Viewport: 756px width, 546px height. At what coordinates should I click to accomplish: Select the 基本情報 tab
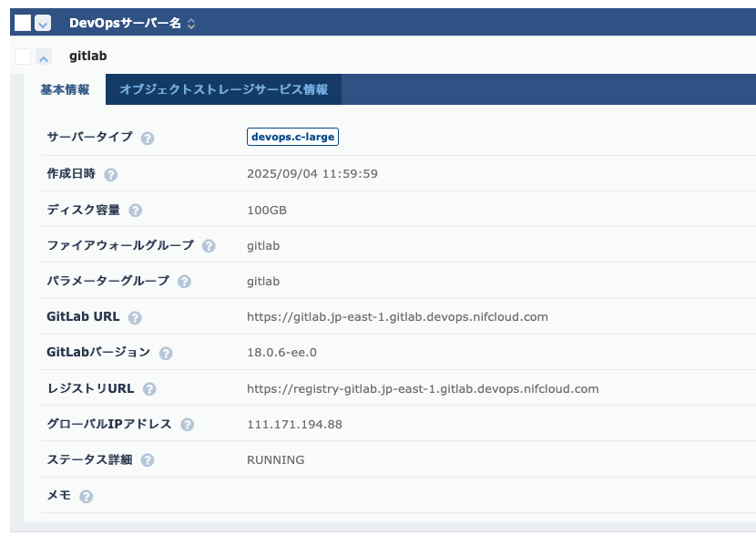[65, 89]
